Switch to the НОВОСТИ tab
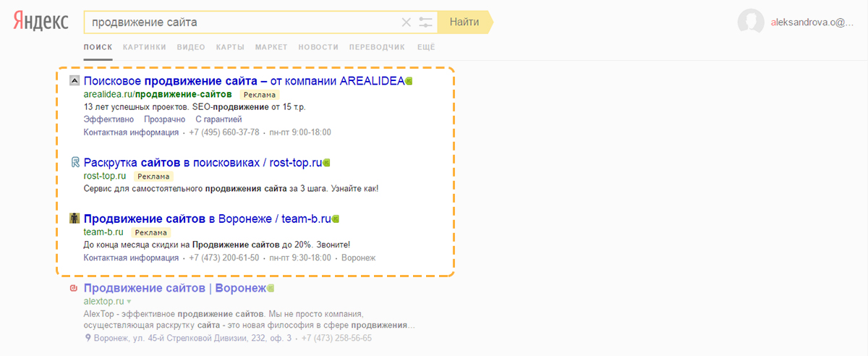This screenshot has height=356, width=868. (x=318, y=47)
